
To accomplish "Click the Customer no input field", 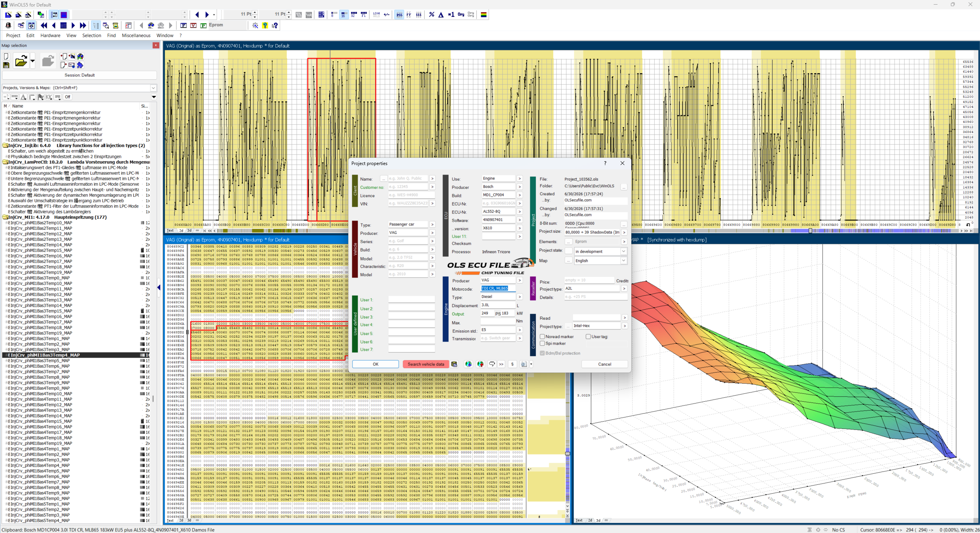I will [x=408, y=187].
